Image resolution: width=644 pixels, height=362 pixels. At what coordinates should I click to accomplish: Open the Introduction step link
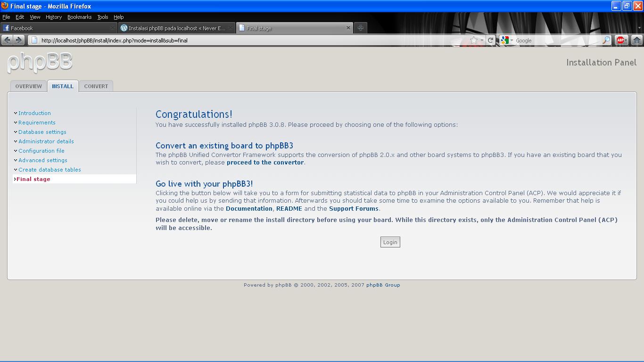[34, 113]
